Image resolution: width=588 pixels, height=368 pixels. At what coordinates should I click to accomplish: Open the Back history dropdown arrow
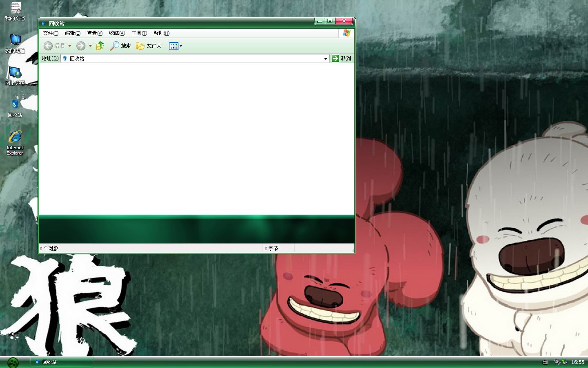69,46
